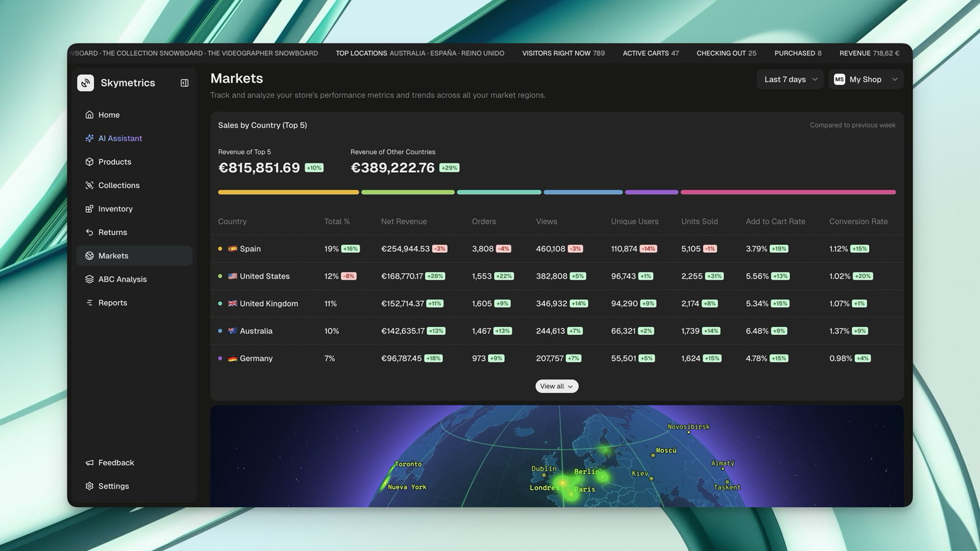Click the AI Assistant sparkle icon
Image resolution: width=980 pixels, height=551 pixels.
click(89, 138)
